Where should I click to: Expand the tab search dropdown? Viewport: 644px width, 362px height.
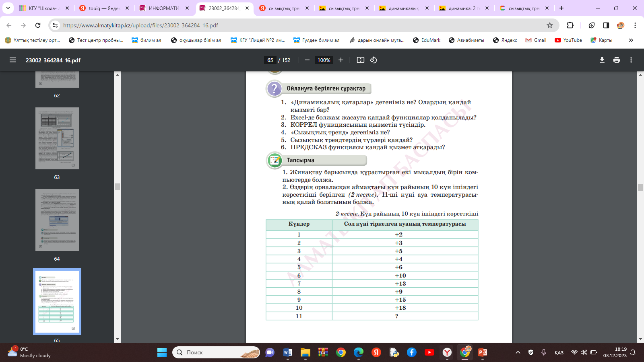point(8,8)
